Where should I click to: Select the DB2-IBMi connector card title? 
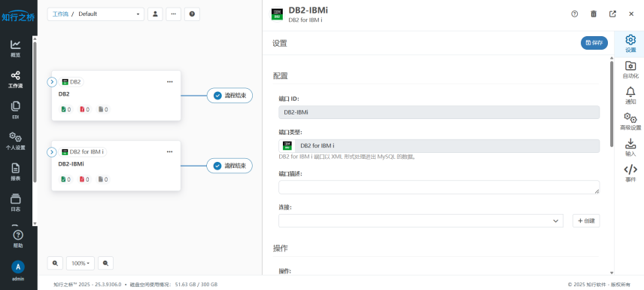click(x=71, y=163)
